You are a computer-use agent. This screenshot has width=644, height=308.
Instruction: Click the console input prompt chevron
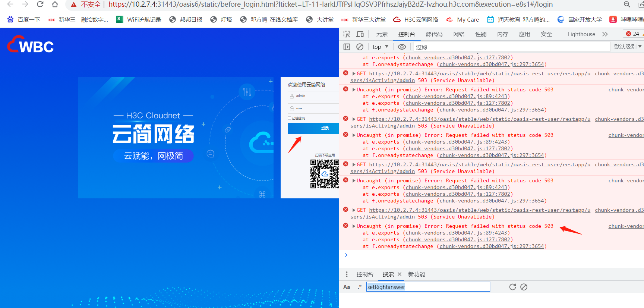(x=346, y=255)
